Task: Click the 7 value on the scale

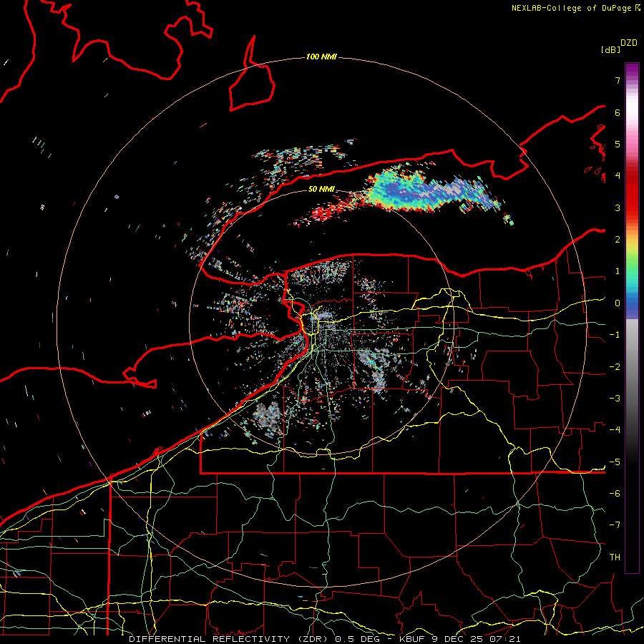Action: click(618, 80)
